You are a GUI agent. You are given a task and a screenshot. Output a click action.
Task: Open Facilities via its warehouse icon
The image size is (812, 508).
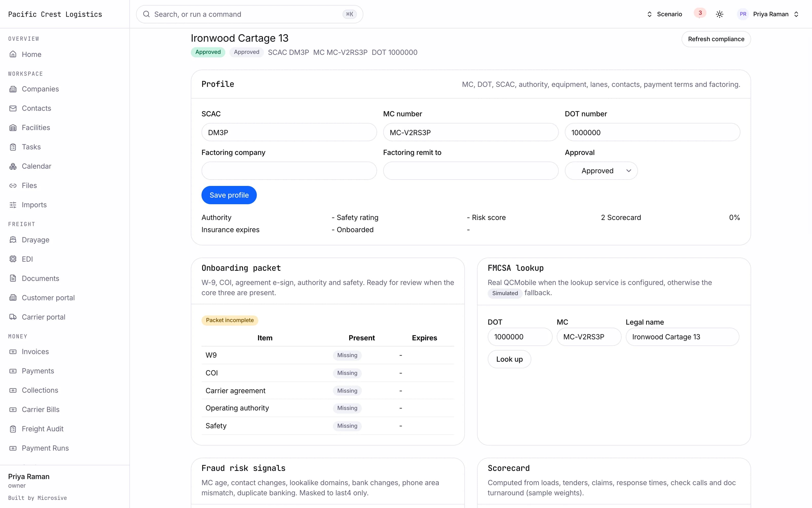pos(13,128)
